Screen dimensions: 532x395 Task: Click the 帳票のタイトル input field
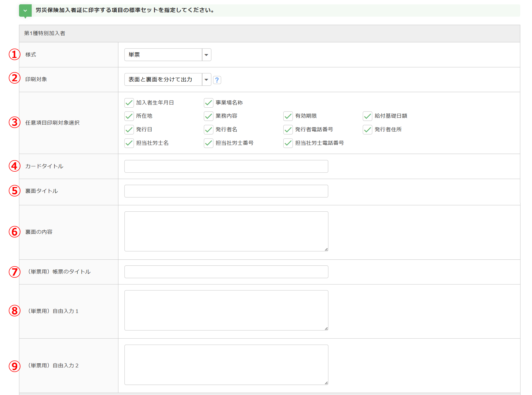pos(226,272)
